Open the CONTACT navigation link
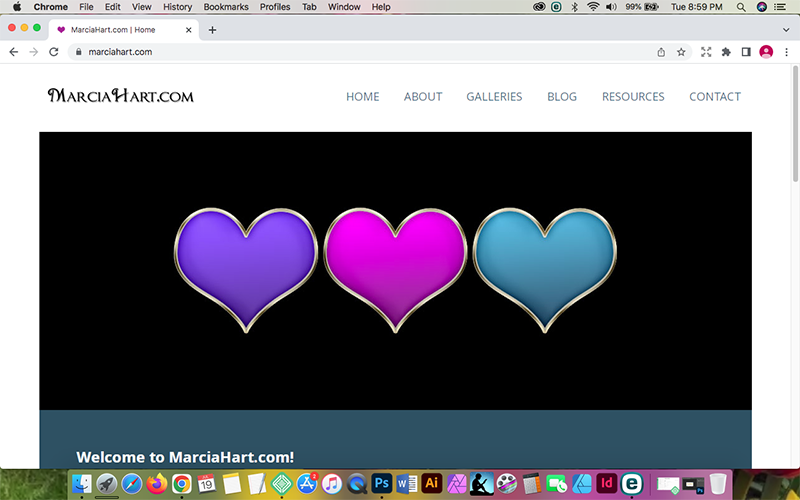This screenshot has height=500, width=800. 714,97
